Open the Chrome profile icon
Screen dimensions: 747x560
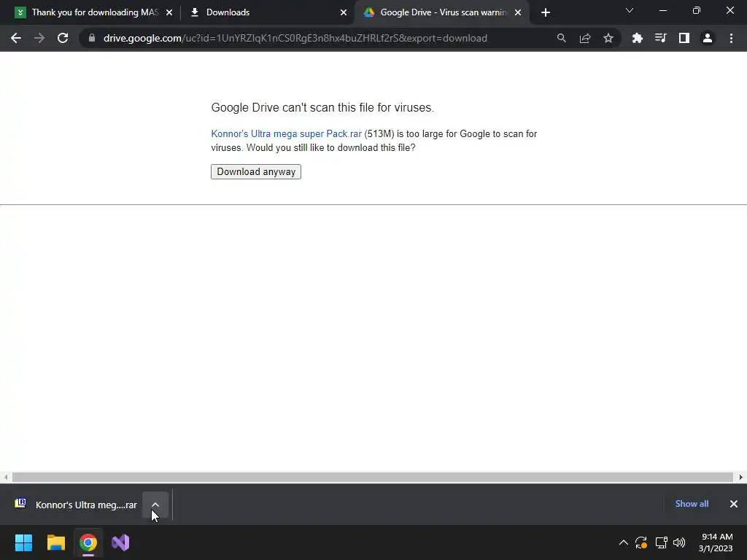tap(707, 38)
